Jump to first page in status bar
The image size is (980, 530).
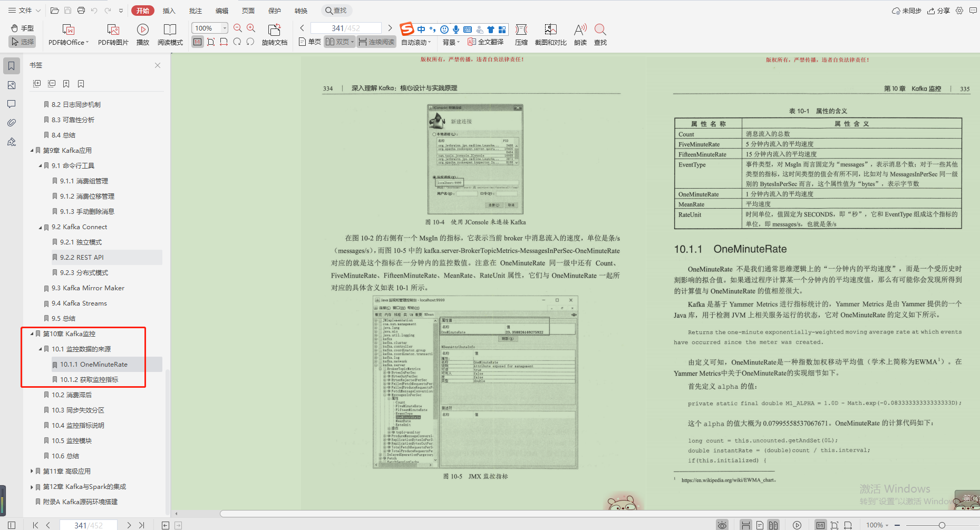coord(35,525)
